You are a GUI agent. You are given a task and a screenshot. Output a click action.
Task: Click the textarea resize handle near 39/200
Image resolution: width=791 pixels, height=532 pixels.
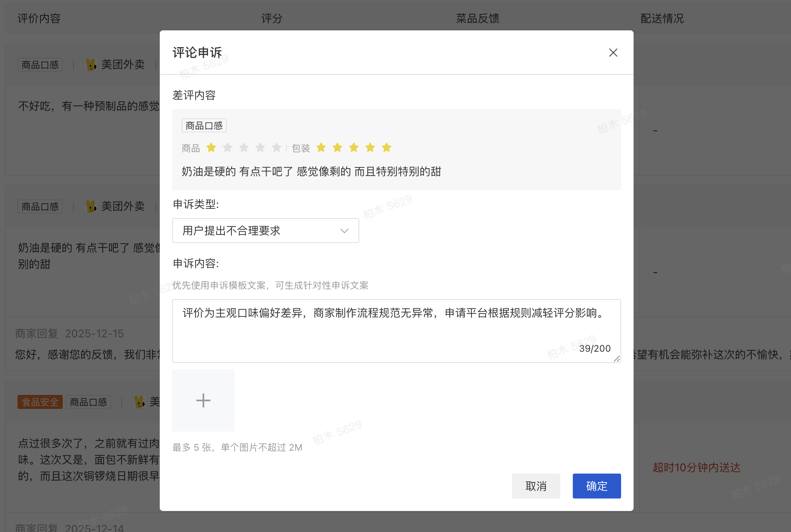tap(617, 359)
